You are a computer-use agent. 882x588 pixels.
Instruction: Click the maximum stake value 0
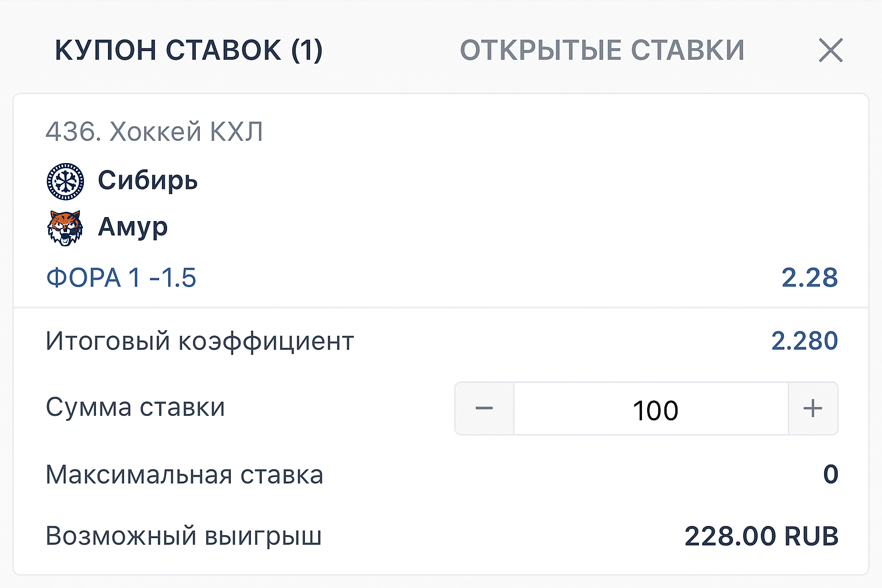coord(830,474)
